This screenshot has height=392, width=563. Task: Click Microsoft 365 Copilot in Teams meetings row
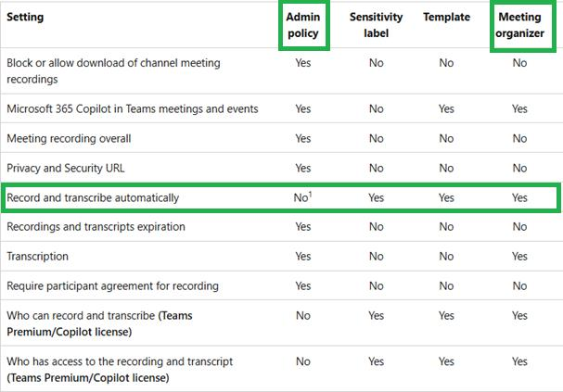coord(132,108)
